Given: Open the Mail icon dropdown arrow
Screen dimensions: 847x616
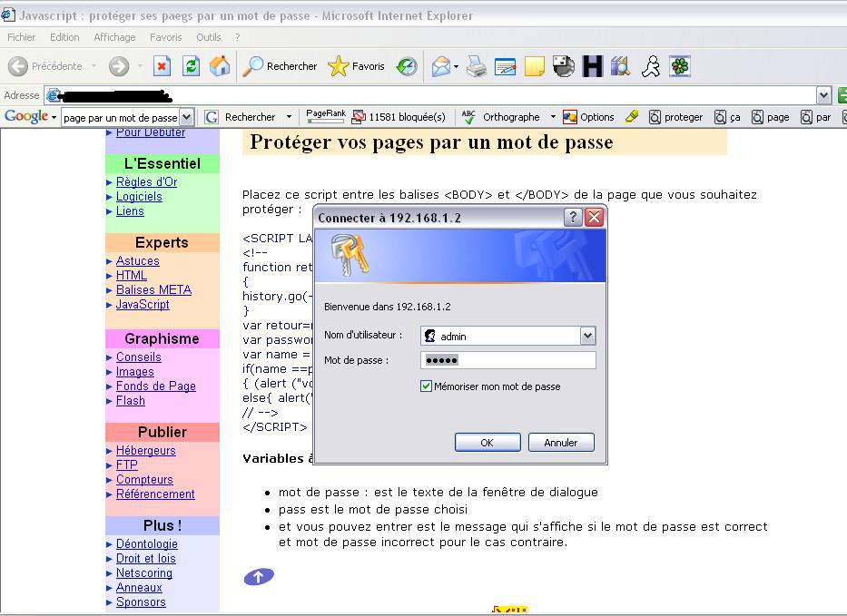Looking at the screenshot, I should (457, 67).
